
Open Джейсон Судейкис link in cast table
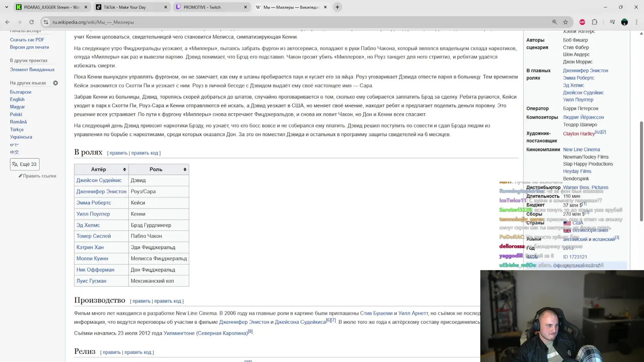click(x=99, y=180)
